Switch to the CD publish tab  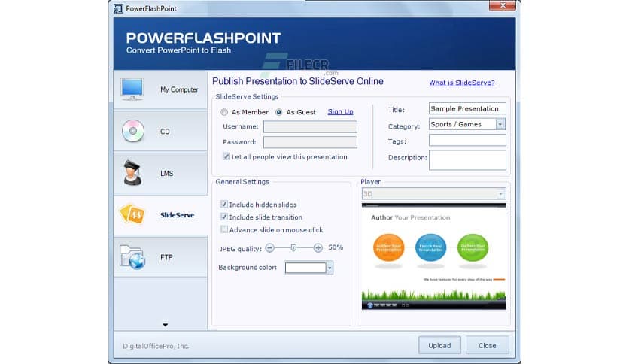pyautogui.click(x=160, y=132)
